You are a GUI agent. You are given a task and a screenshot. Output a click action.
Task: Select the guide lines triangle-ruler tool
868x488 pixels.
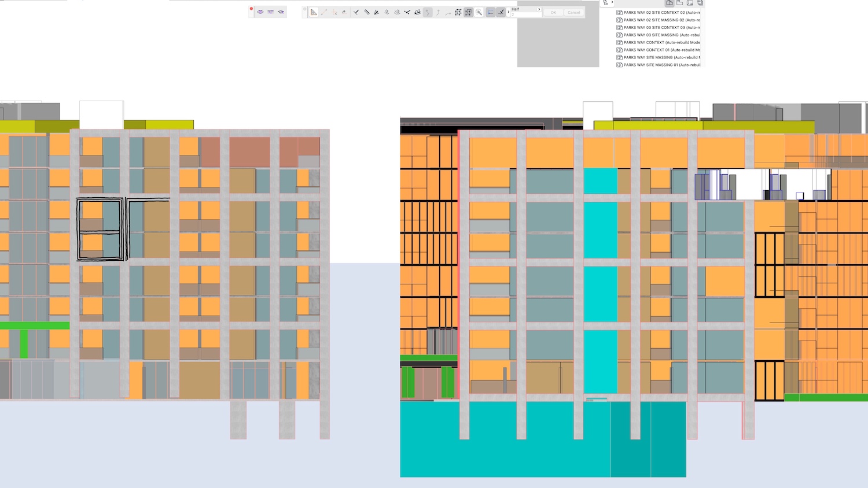(313, 12)
